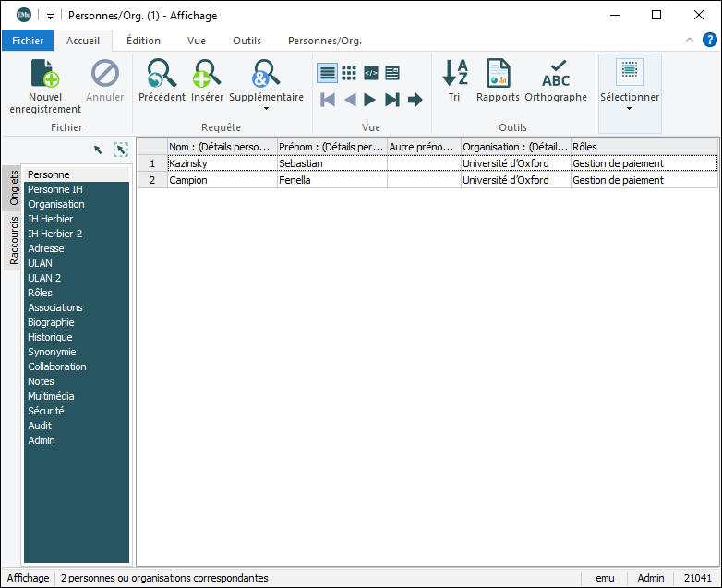Open the Édition ribbon tab
This screenshot has width=722, height=588.
coord(143,41)
